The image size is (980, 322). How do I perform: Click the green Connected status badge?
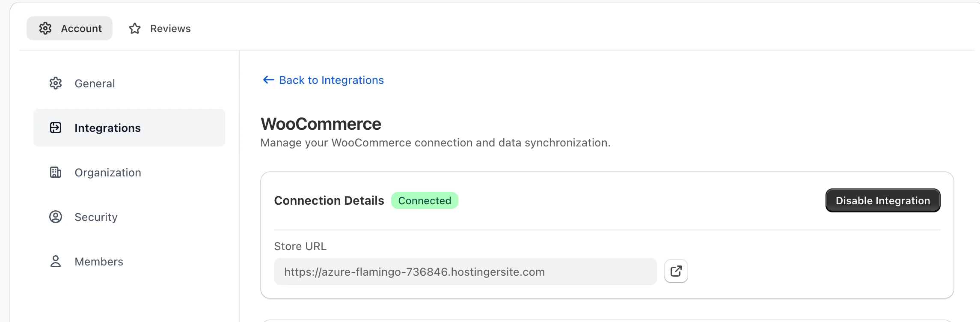[425, 200]
